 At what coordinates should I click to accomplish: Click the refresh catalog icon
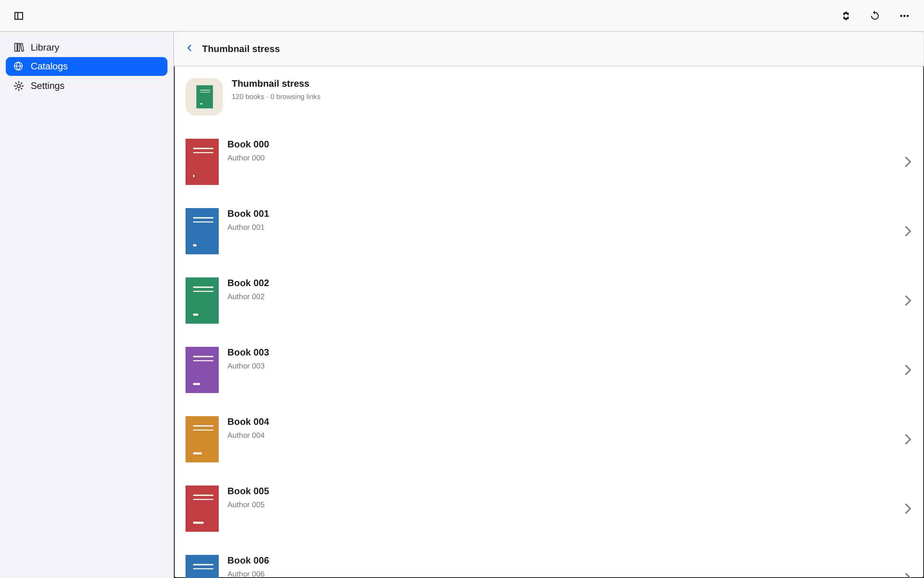[875, 16]
